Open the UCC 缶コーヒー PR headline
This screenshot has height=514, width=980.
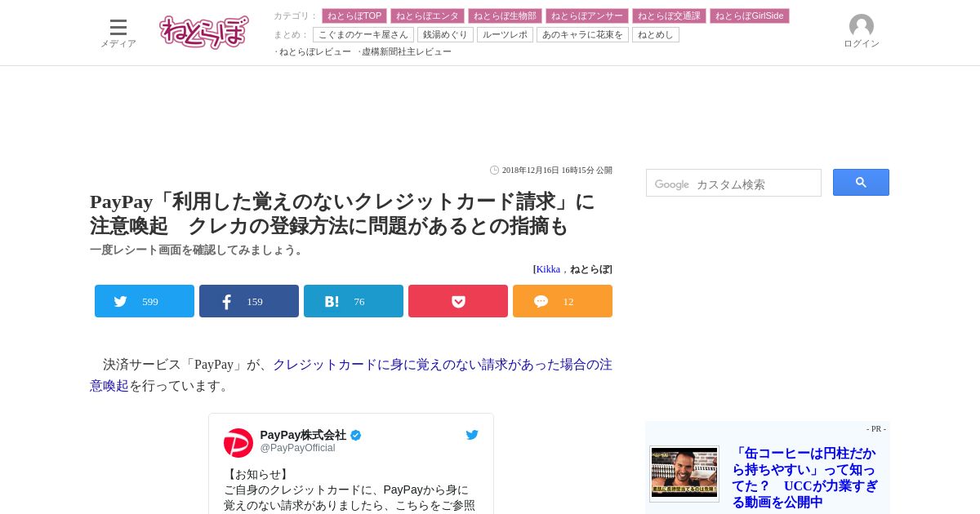(x=804, y=477)
